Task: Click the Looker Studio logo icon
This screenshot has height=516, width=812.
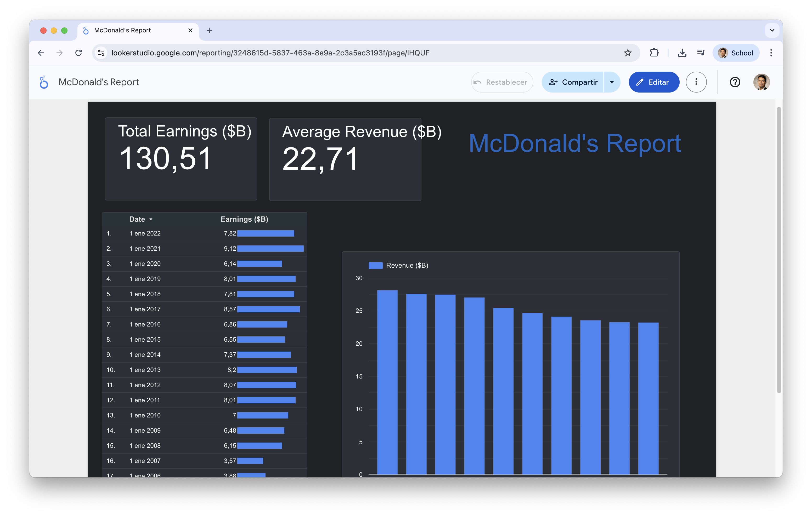Action: point(43,82)
